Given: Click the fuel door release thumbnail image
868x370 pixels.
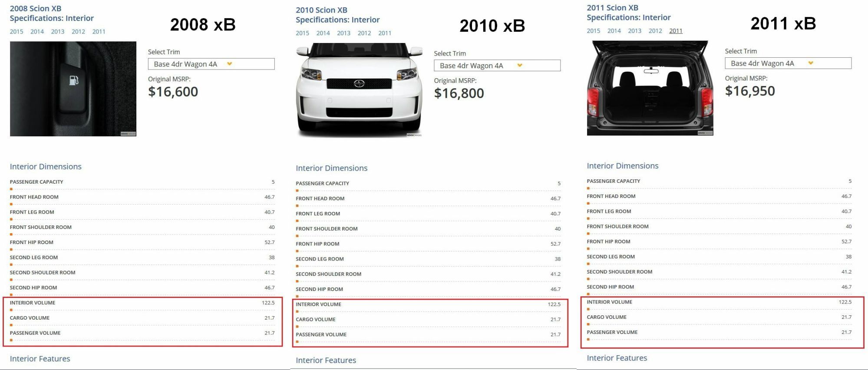Looking at the screenshot, I should pos(73,89).
